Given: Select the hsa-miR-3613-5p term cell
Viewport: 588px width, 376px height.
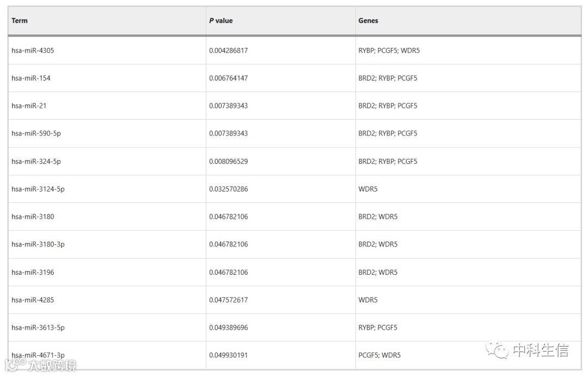Looking at the screenshot, I should coord(38,328).
